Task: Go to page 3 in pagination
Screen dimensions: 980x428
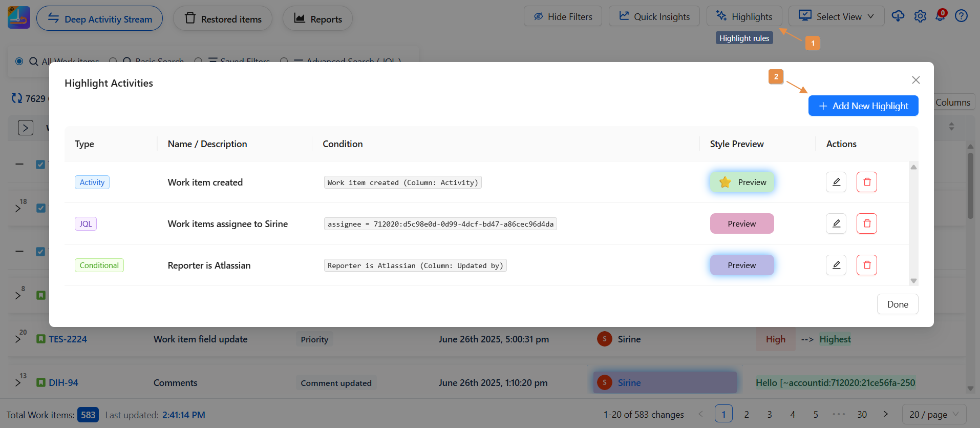Action: [769, 414]
